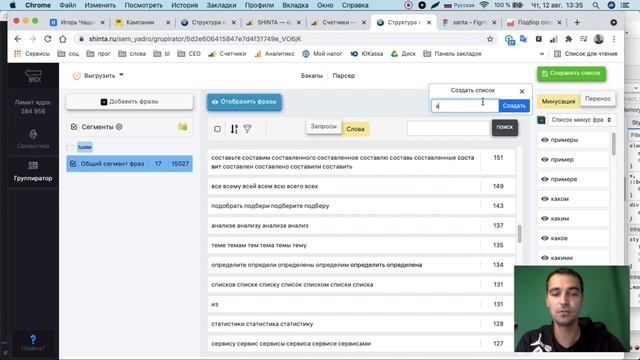
Task: Open the Chrome profile avatar
Action: point(599,39)
